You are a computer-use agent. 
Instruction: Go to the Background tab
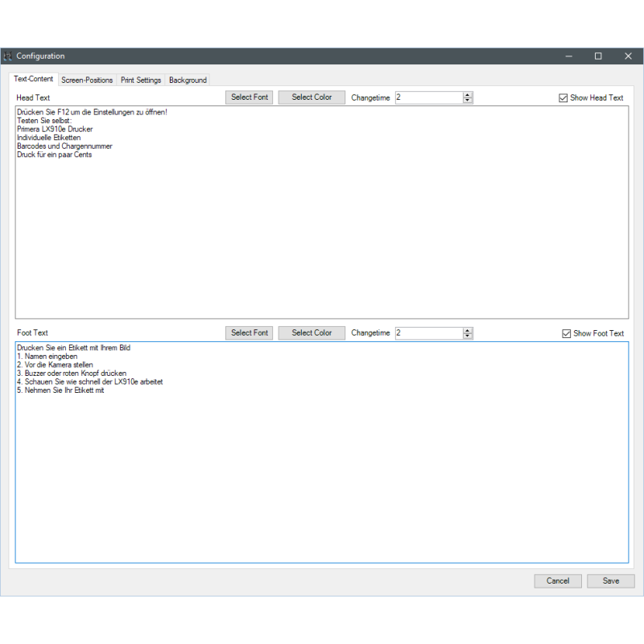click(188, 80)
